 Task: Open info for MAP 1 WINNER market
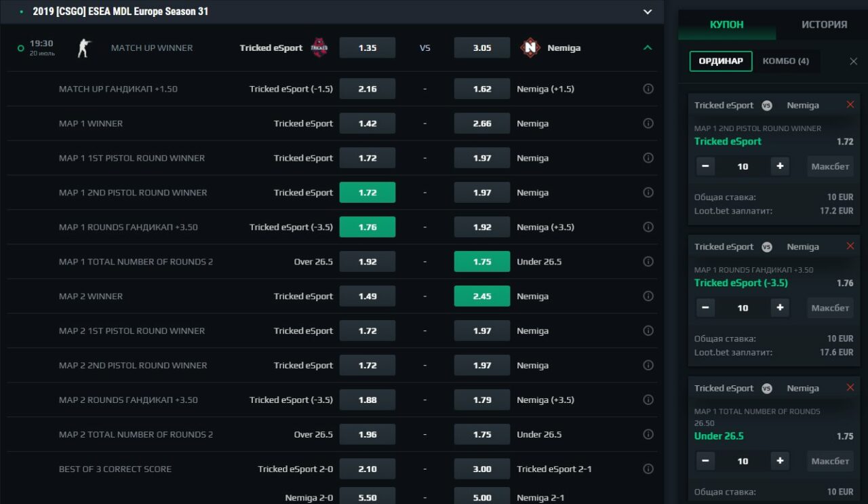pos(648,123)
